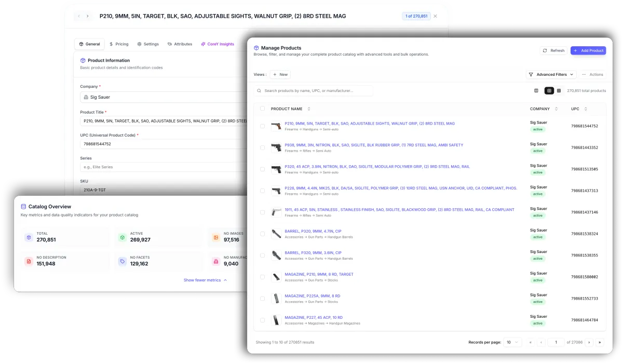This screenshot has width=623, height=364.
Task: Click the Active metric green icon
Action: [x=122, y=237]
